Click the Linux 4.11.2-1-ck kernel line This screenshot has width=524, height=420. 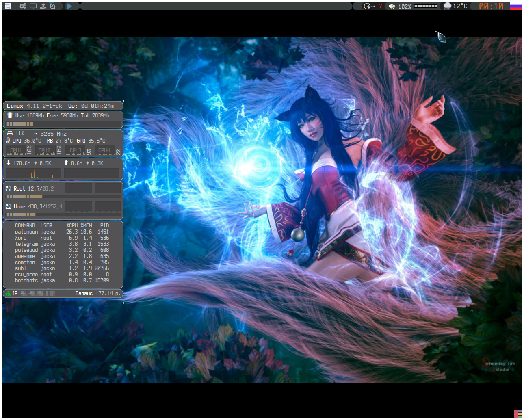35,106
